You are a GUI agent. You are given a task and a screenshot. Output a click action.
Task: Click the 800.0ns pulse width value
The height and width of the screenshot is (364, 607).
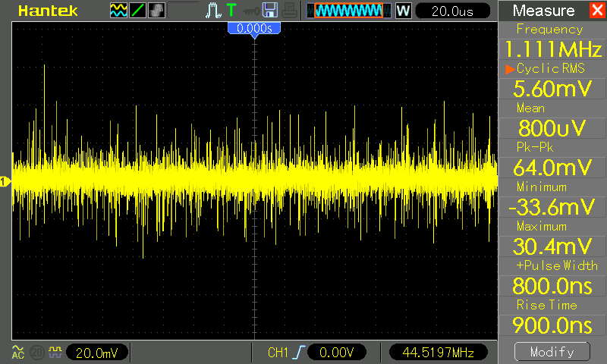pyautogui.click(x=552, y=286)
